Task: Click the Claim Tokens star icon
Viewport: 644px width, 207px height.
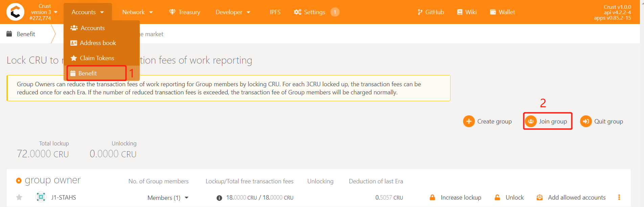Action: (73, 58)
